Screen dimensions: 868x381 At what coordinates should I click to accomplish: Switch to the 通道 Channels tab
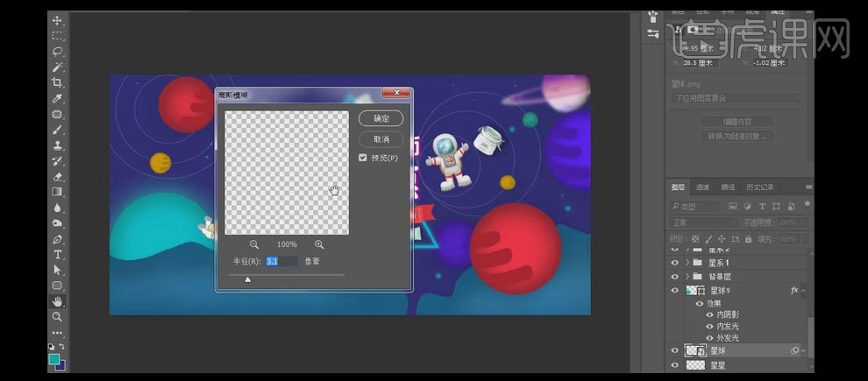(702, 187)
